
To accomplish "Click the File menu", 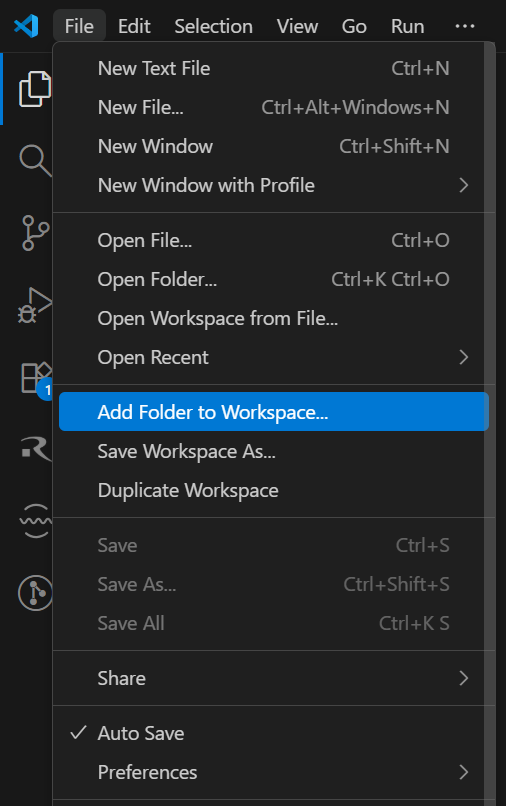I will 79,26.
